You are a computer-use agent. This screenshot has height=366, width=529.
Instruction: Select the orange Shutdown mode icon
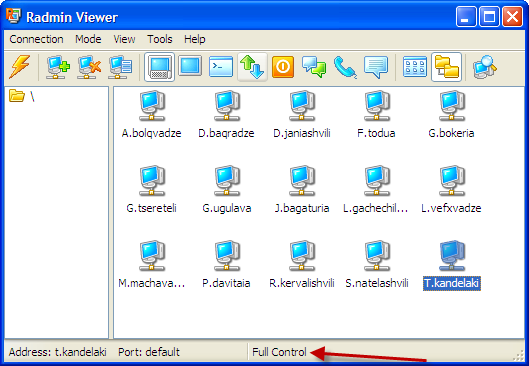coord(283,67)
